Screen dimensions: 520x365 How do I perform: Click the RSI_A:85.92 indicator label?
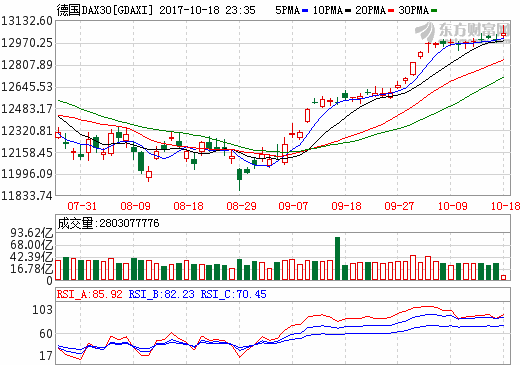click(90, 294)
